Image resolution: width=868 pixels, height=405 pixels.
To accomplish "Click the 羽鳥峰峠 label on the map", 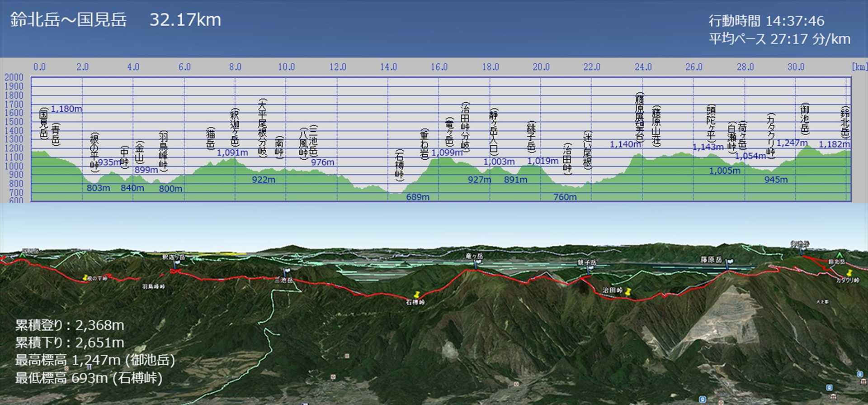I will tap(154, 286).
